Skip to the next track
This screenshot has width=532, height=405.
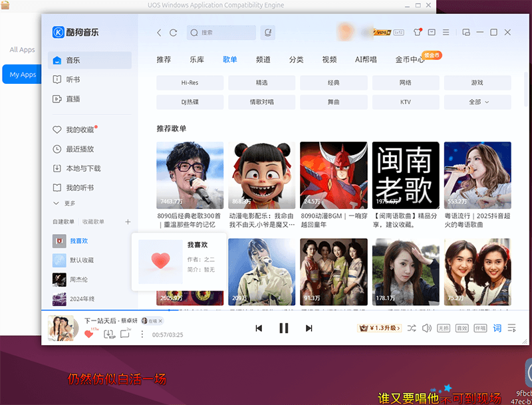pyautogui.click(x=309, y=328)
